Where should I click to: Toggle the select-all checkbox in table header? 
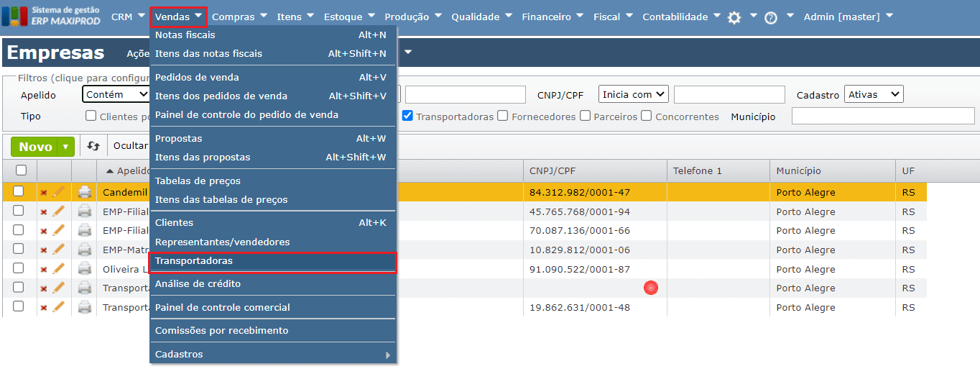pyautogui.click(x=21, y=170)
